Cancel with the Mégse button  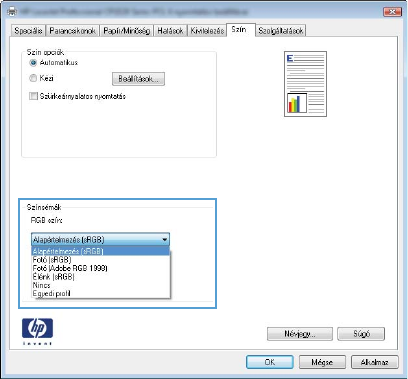(x=322, y=362)
